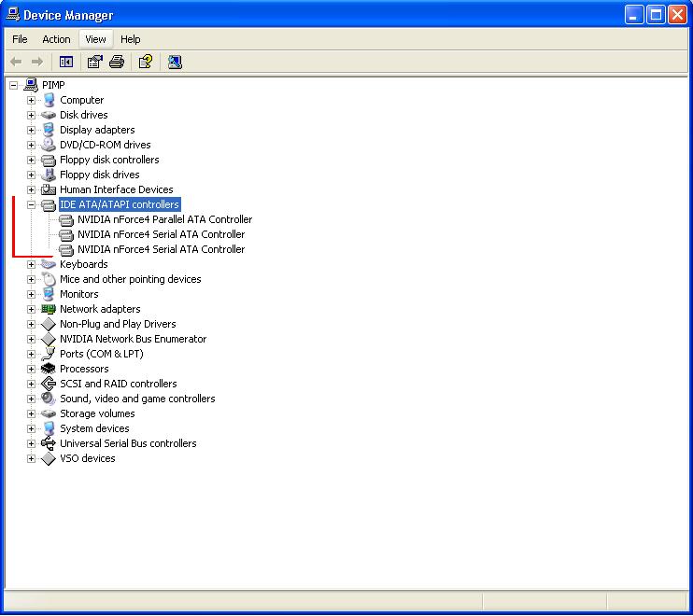Minimize the Device Manager window
Screen dimensions: 693x616
(634, 15)
